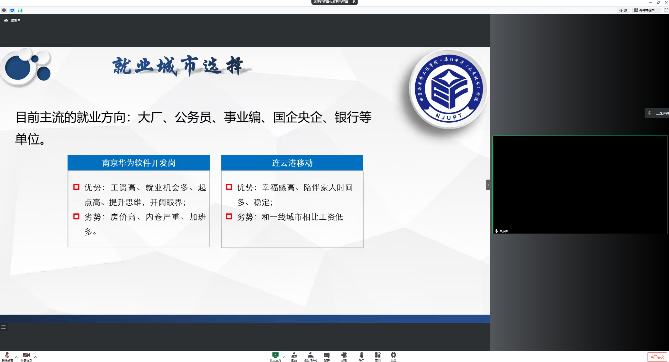Click the record icon in toolbar
The height and width of the screenshot is (362, 669).
tap(344, 356)
